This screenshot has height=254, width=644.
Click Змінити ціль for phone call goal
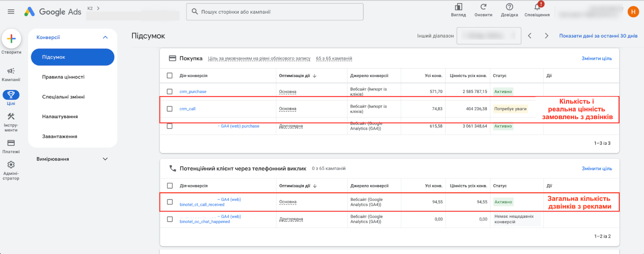[597, 168]
